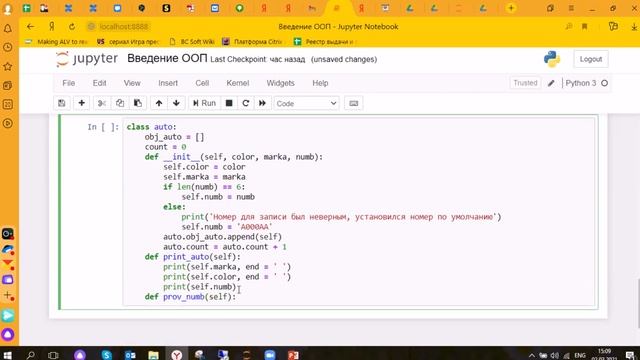
Task: Run the current cell
Action: click(x=204, y=103)
